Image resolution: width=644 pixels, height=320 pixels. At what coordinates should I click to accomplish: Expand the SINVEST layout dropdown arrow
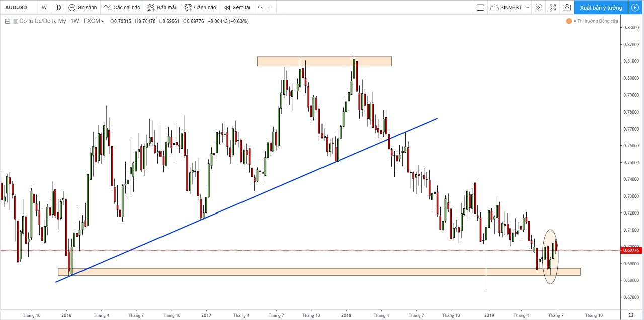click(x=527, y=7)
